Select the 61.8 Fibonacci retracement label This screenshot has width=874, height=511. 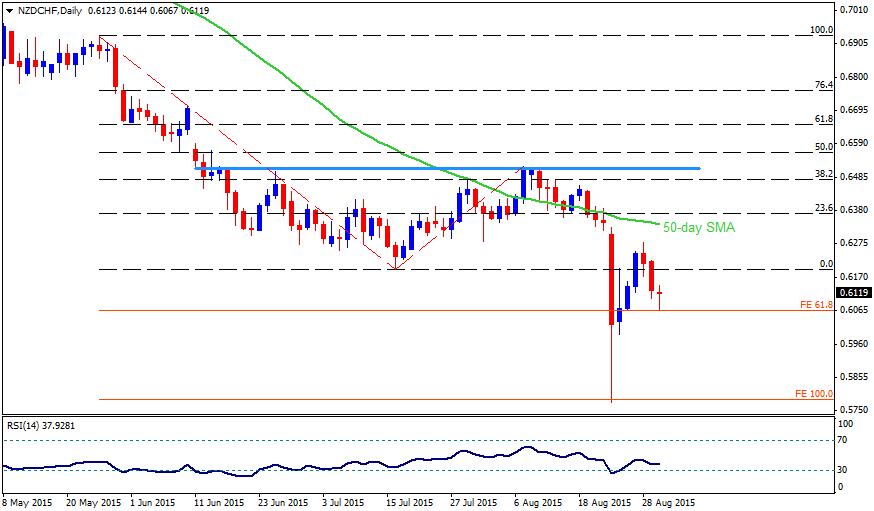coord(824,119)
